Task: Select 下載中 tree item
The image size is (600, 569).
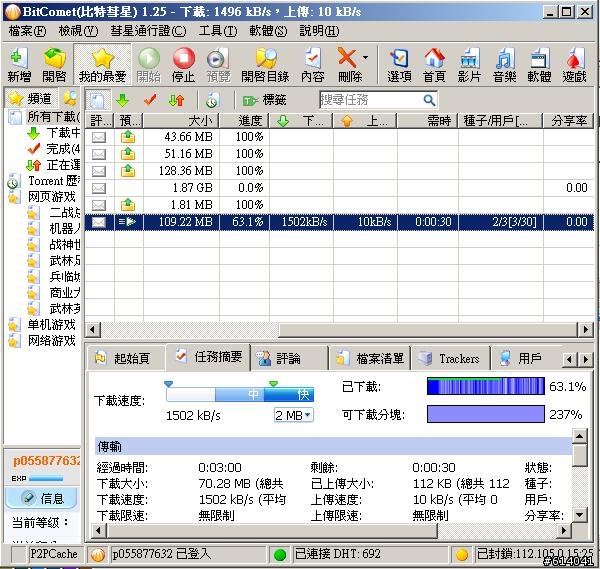Action: click(x=63, y=133)
